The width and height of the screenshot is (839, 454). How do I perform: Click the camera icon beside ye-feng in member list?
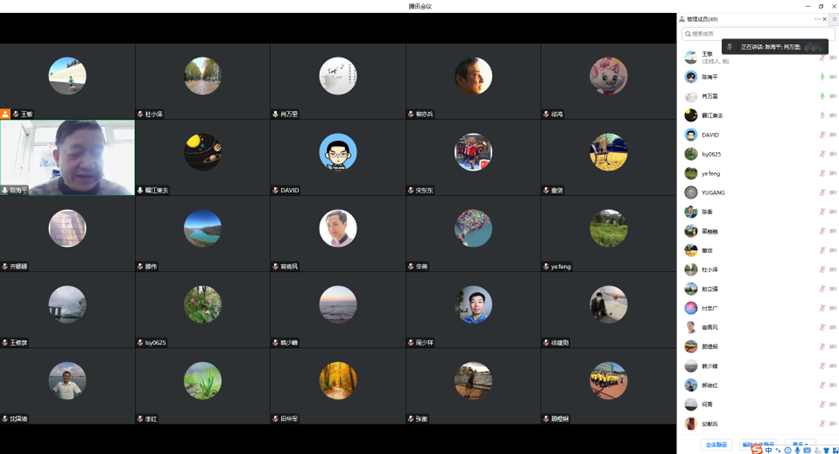click(832, 174)
